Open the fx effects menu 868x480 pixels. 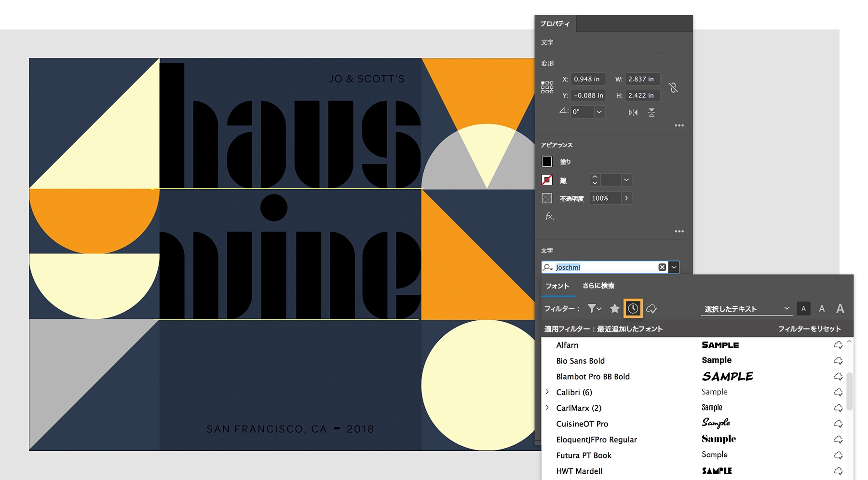pyautogui.click(x=550, y=217)
